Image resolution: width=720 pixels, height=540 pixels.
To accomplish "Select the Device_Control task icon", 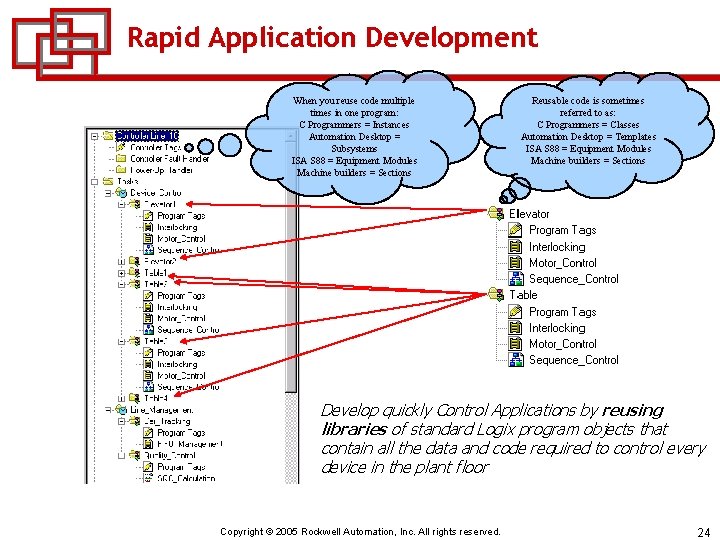I will tap(121, 193).
